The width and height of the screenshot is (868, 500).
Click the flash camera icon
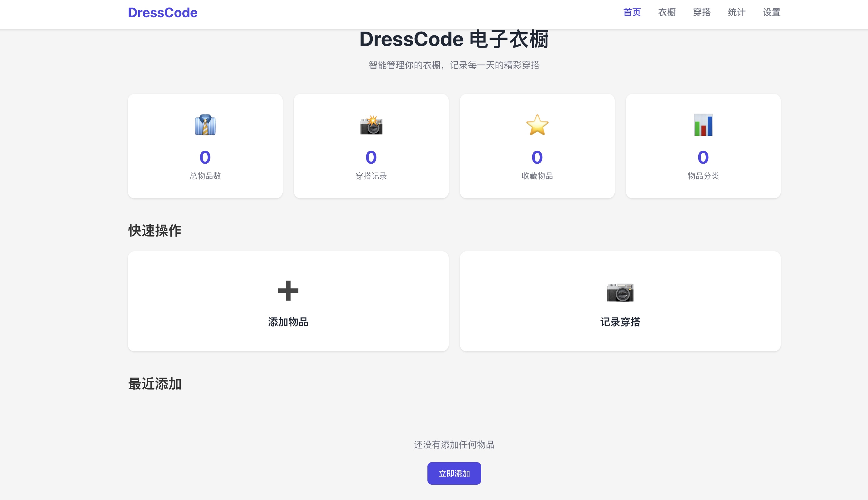click(371, 125)
